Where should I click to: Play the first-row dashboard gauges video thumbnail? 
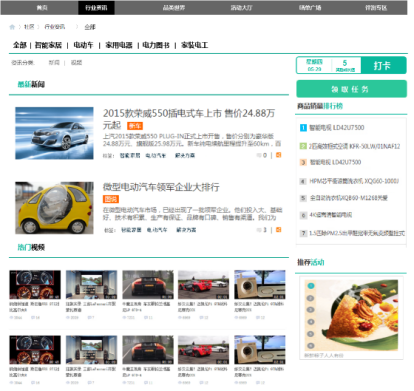pos(35,284)
